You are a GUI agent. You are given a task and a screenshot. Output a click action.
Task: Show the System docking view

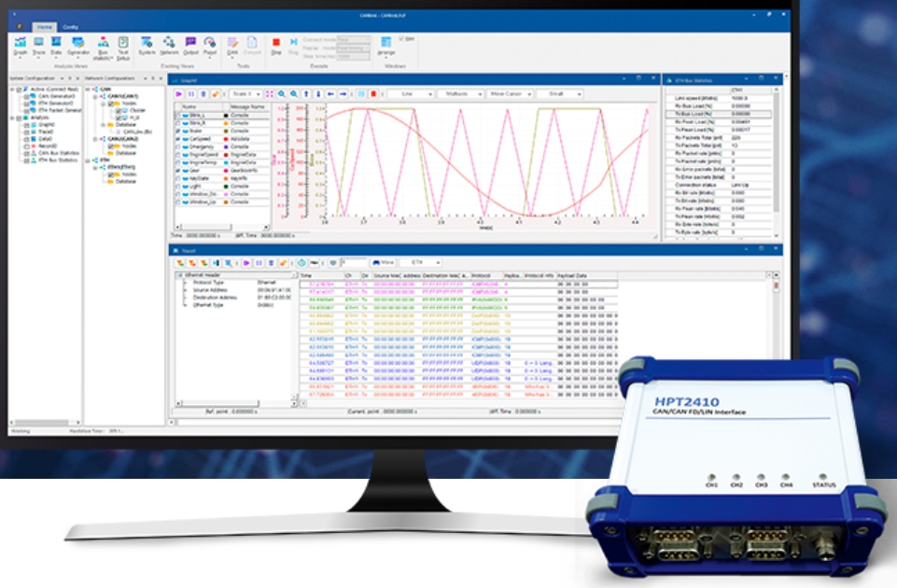[x=147, y=46]
